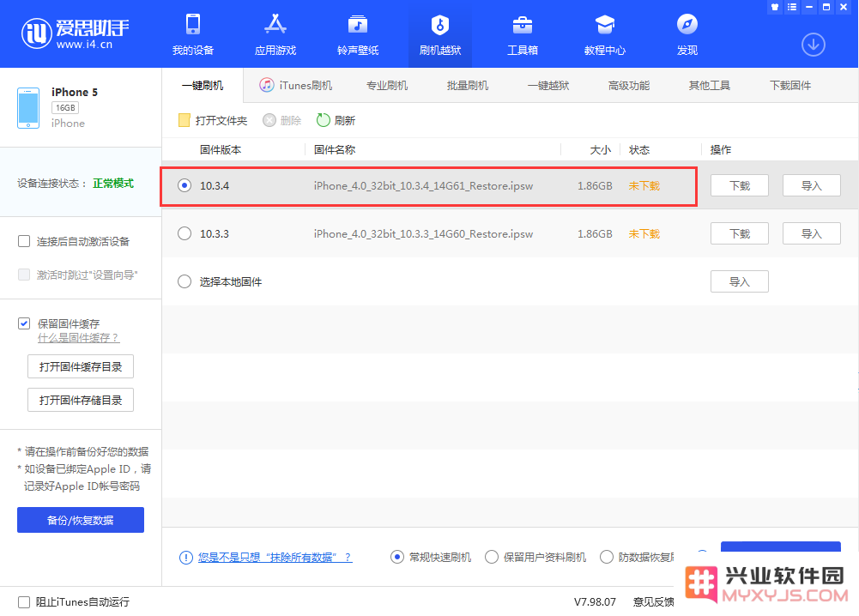The height and width of the screenshot is (616, 859).
Task: Click the 刷新 refresh icon
Action: click(324, 120)
